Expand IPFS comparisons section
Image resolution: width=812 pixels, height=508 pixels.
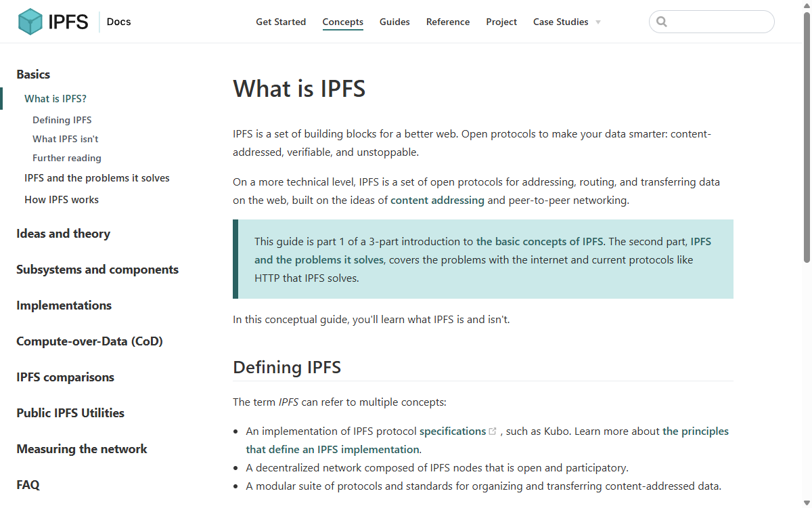(x=65, y=377)
